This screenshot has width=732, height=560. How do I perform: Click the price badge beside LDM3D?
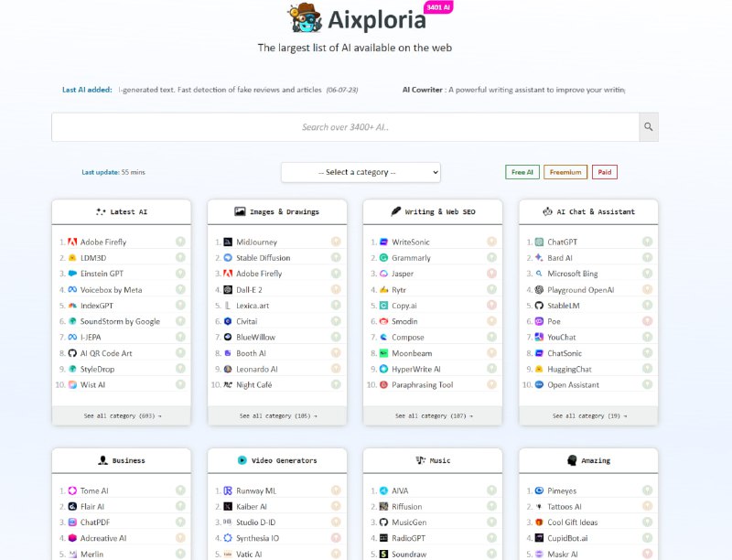click(x=180, y=257)
